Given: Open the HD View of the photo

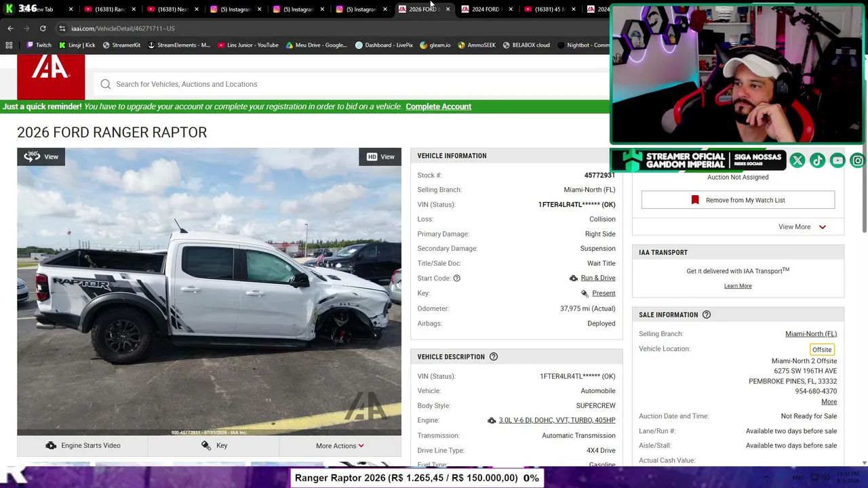Looking at the screenshot, I should (380, 157).
